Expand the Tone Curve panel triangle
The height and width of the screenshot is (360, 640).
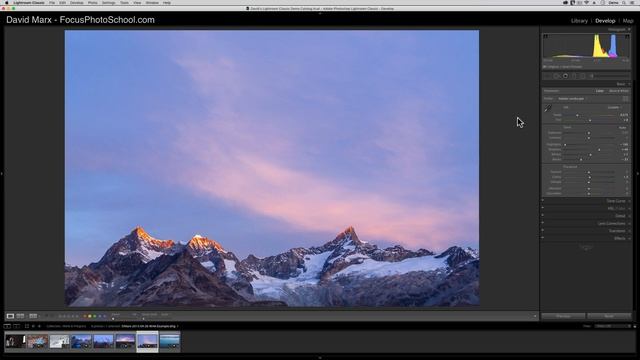point(629,201)
